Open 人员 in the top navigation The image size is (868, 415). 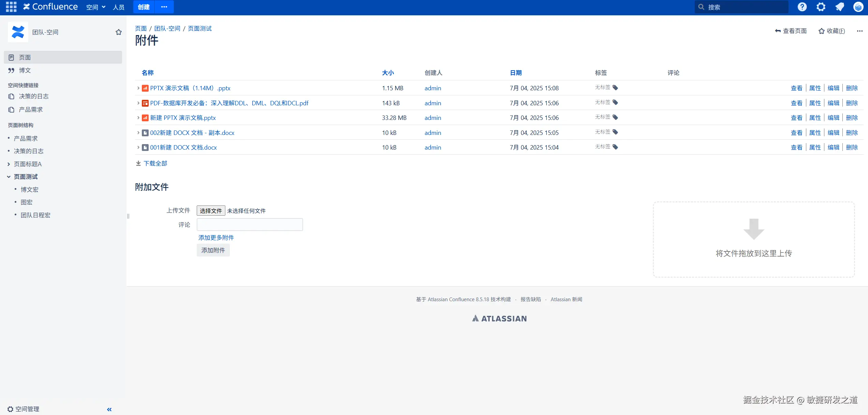pyautogui.click(x=119, y=7)
